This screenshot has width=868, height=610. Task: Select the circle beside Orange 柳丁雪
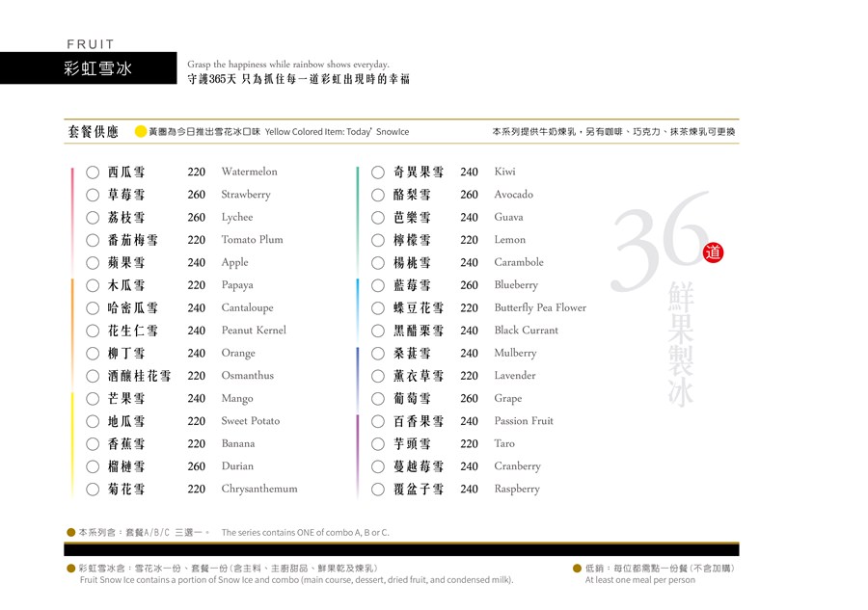coord(93,354)
